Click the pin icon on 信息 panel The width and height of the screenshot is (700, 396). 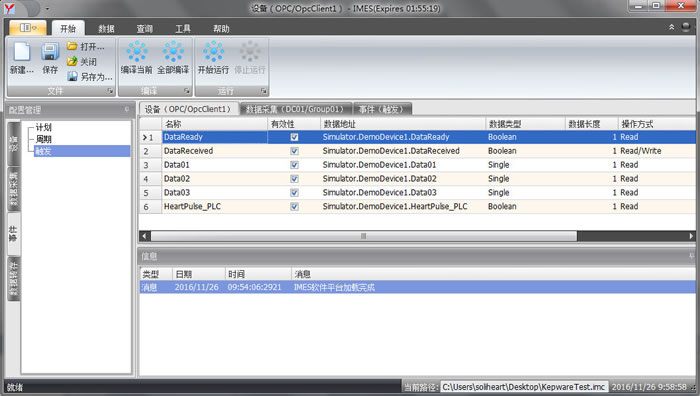click(x=692, y=256)
